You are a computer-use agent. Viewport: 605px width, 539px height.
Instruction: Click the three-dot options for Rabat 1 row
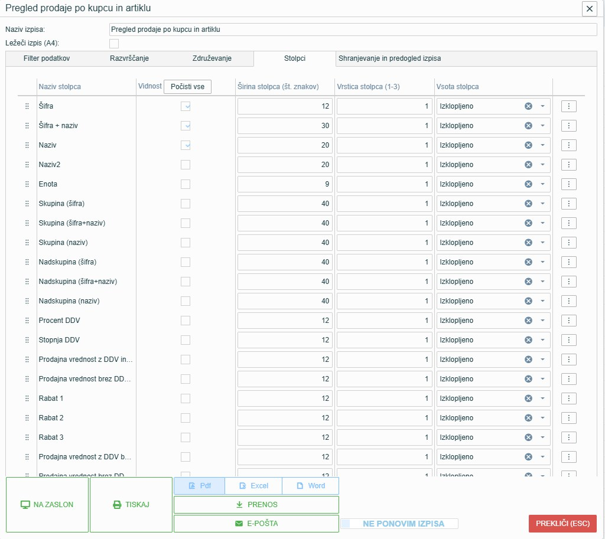point(568,398)
